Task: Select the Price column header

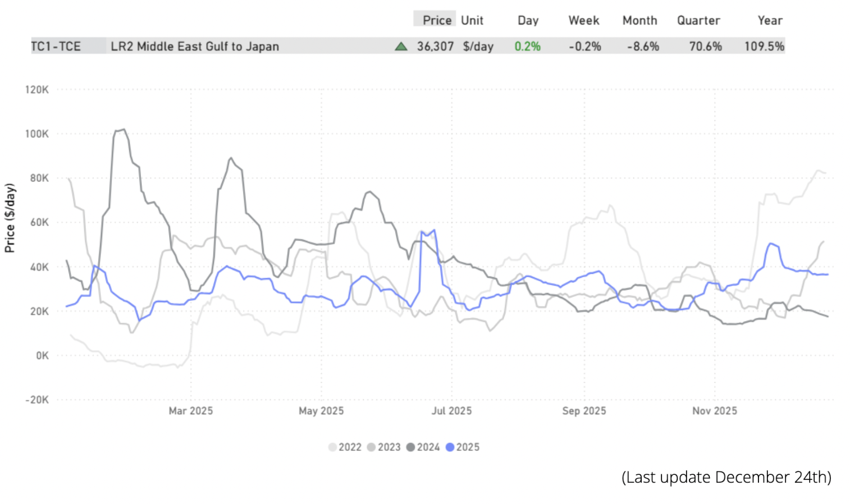Action: (437, 20)
